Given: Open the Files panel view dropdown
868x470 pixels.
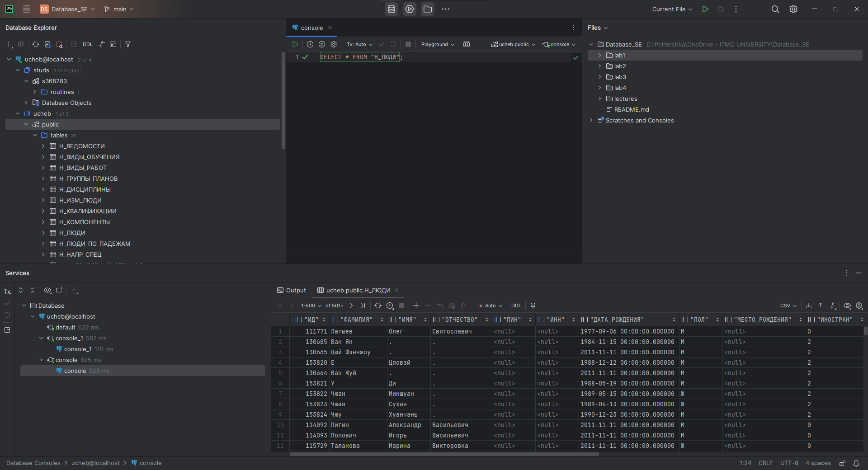Looking at the screenshot, I should click(x=598, y=28).
